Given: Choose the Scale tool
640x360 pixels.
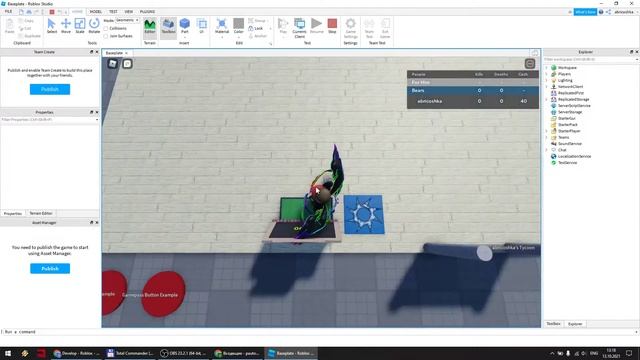Looking at the screenshot, I should pos(80,26).
